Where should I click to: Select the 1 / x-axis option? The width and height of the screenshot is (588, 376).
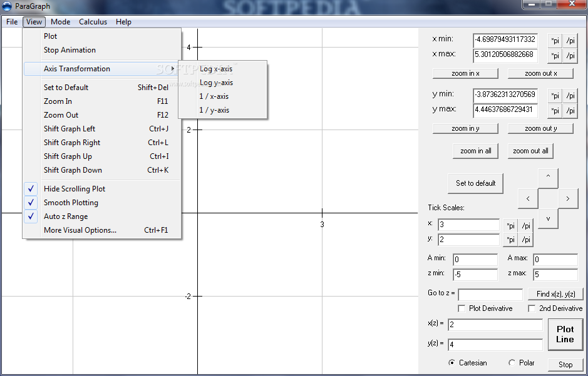click(223, 96)
